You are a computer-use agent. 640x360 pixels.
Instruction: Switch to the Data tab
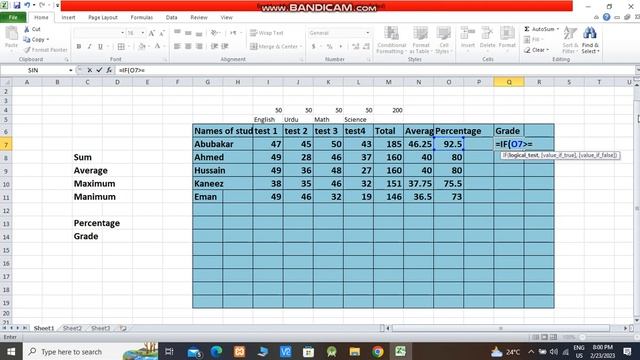[x=171, y=18]
